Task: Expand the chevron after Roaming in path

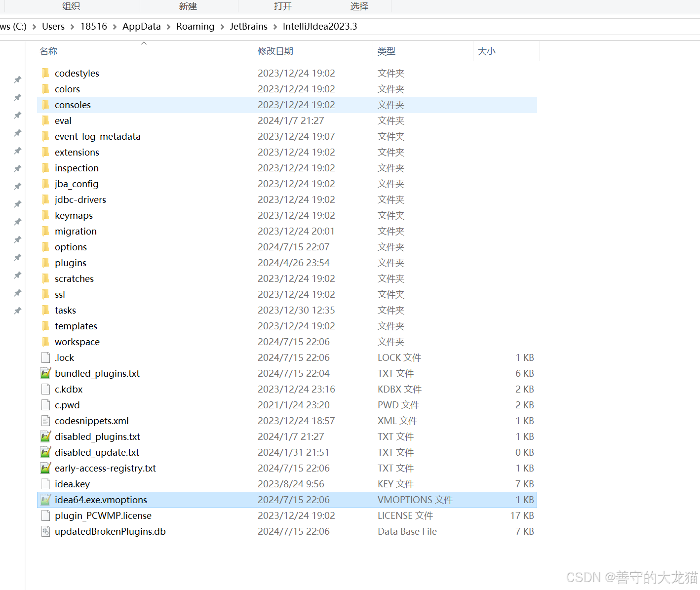Action: tap(222, 27)
